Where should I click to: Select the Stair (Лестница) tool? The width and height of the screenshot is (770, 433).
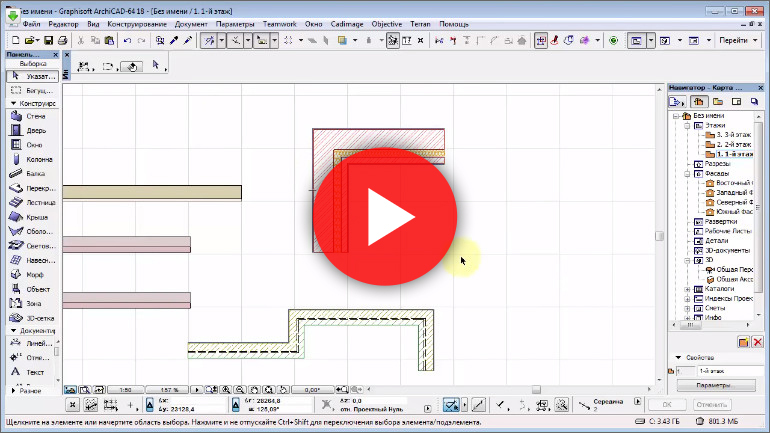(x=32, y=202)
